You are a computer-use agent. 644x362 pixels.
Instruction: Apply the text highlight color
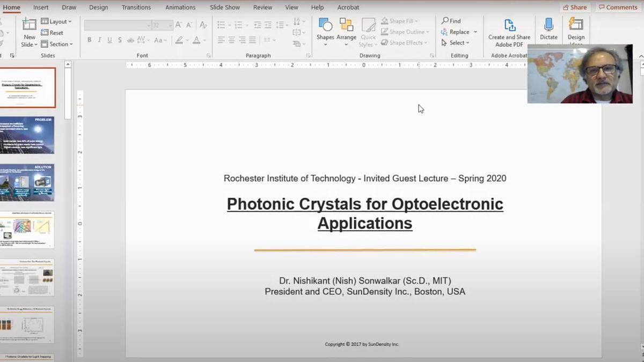179,40
